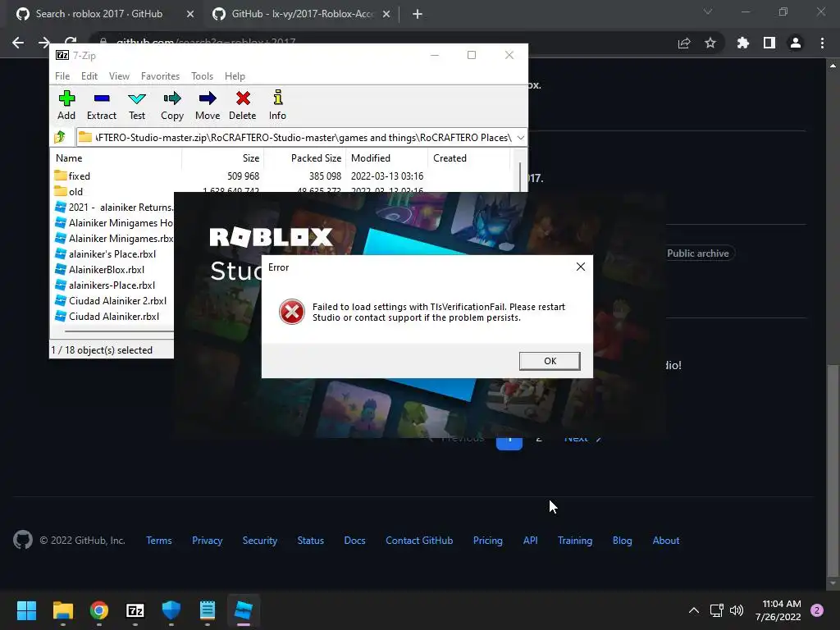
Task: Open the View menu in 7-Zip
Action: 119,76
